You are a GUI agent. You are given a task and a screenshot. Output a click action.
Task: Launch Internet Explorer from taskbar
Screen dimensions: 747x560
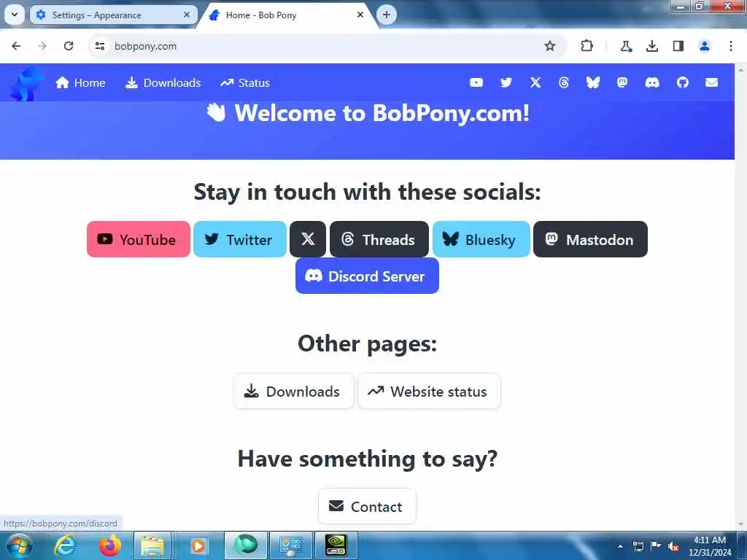click(65, 545)
